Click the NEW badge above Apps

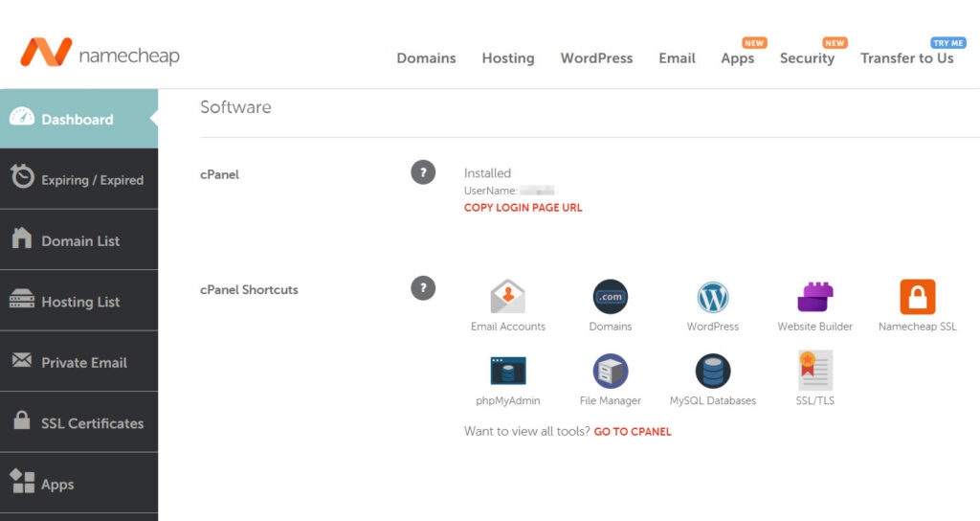(x=754, y=43)
